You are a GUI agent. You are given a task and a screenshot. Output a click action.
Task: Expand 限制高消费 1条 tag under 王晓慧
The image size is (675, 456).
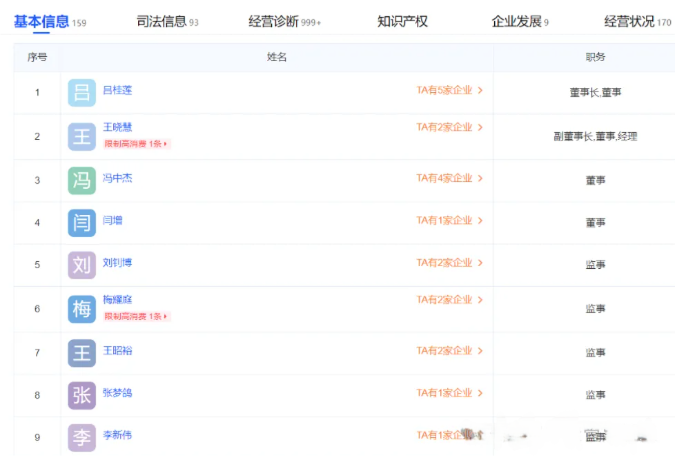137,144
